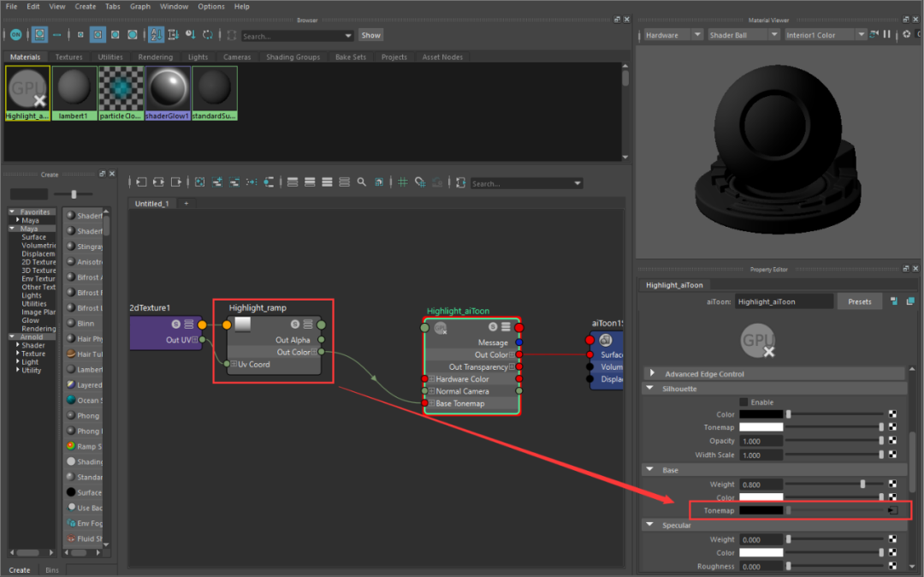This screenshot has width=924, height=577.
Task: Select Surface category in Create panel
Action: point(33,237)
